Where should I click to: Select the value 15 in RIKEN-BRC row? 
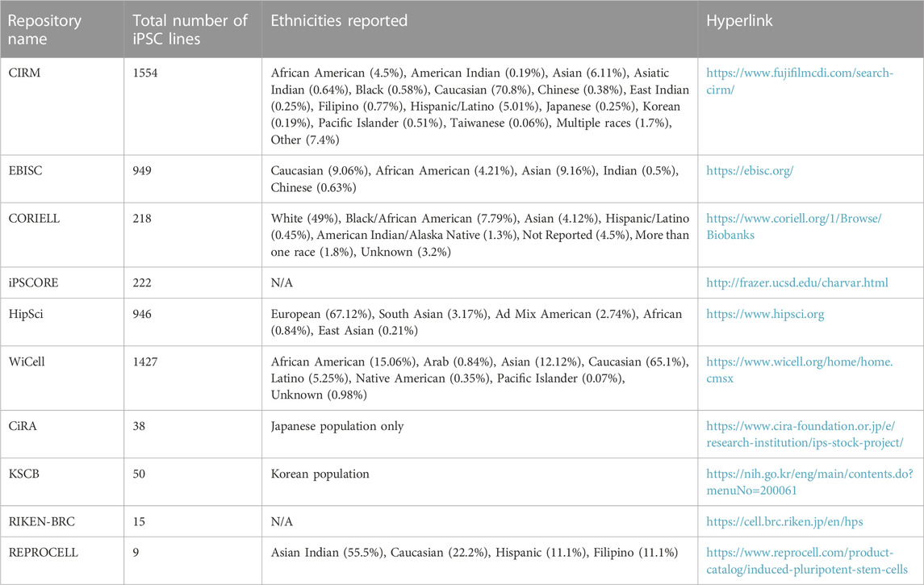pyautogui.click(x=139, y=522)
